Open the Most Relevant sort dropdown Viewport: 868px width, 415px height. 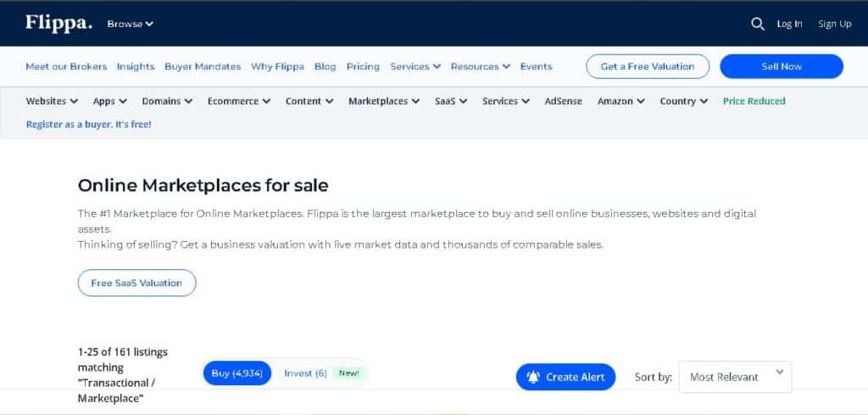coord(735,378)
